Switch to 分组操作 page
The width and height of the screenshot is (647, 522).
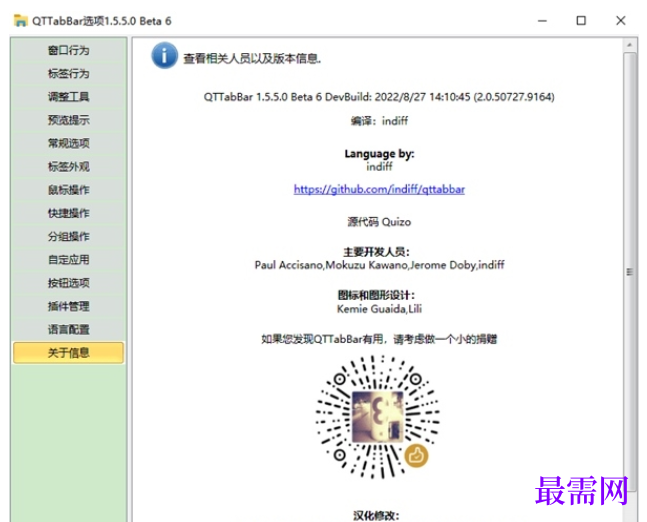click(68, 236)
